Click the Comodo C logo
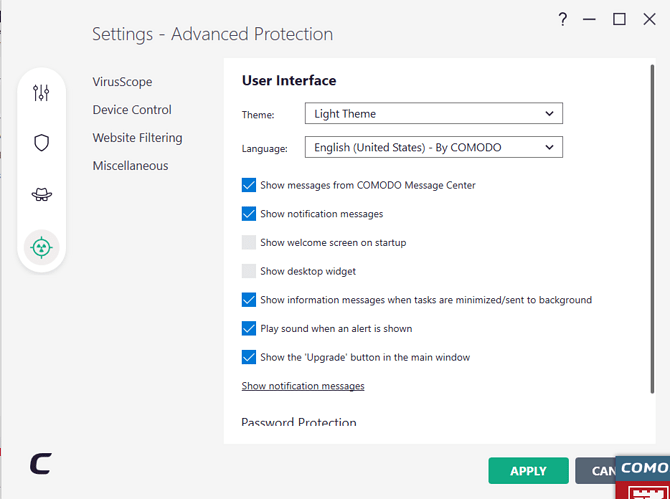Image resolution: width=670 pixels, height=499 pixels. click(41, 464)
